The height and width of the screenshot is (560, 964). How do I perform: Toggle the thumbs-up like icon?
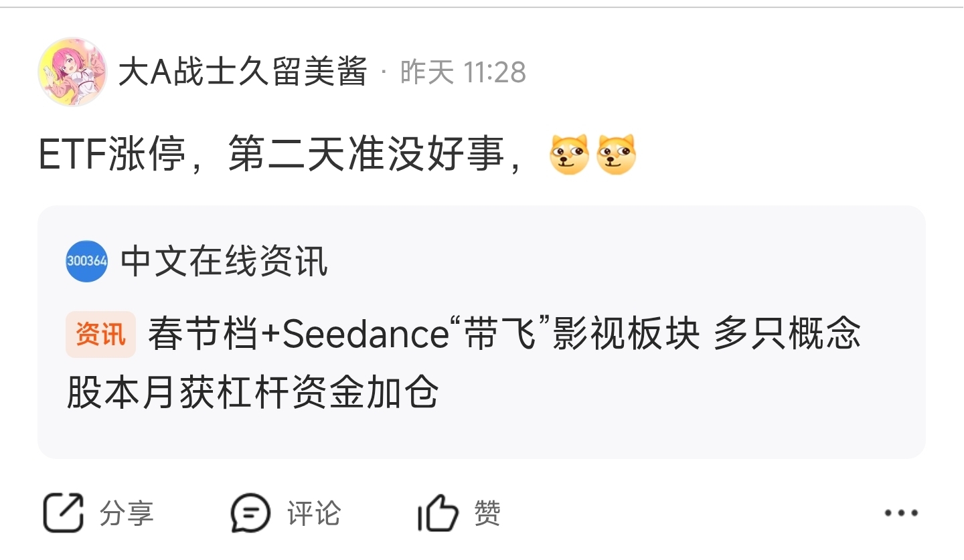(438, 513)
